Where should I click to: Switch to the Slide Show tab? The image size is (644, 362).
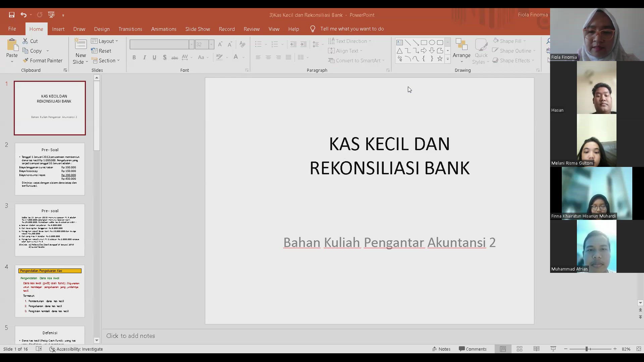[198, 29]
